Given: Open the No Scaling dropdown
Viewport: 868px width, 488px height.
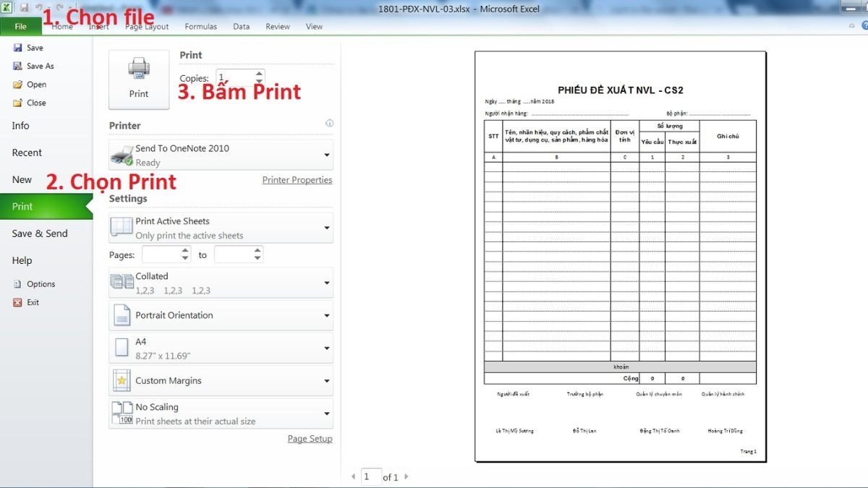Looking at the screenshot, I should (x=326, y=414).
